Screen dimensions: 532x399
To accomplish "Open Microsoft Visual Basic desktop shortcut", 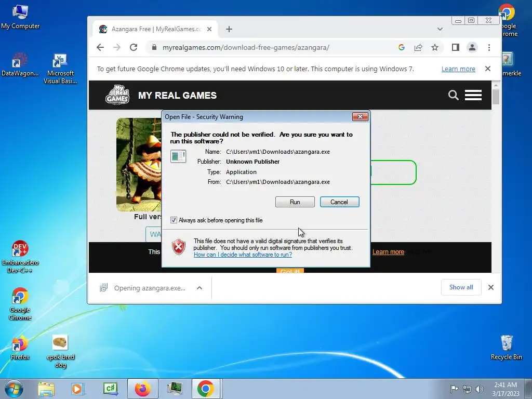I will coord(60,69).
